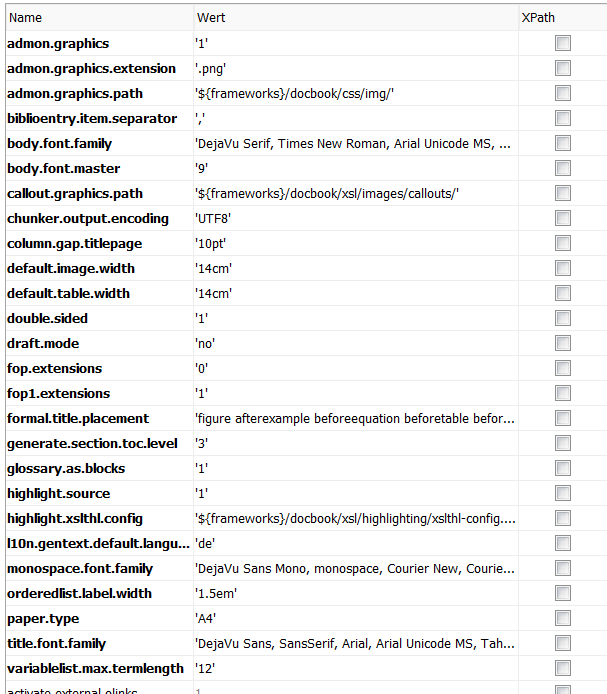Sort by the Wert column header
This screenshot has height=694, width=607.
[x=356, y=18]
